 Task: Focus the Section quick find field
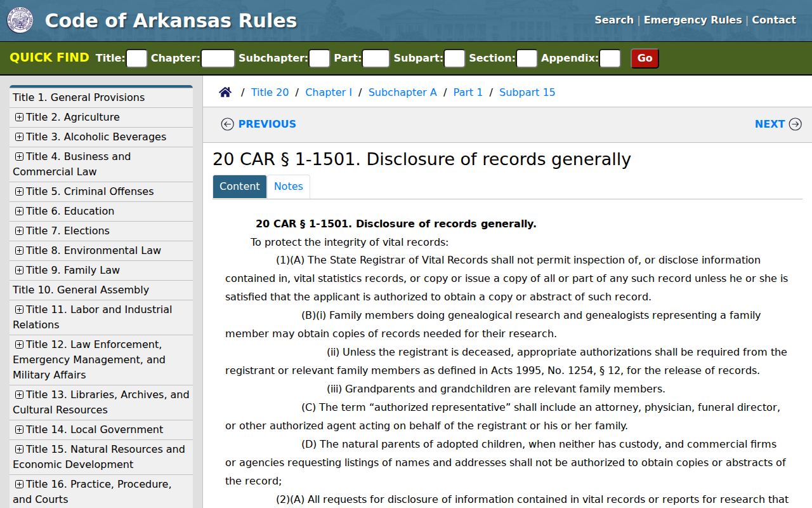(527, 58)
